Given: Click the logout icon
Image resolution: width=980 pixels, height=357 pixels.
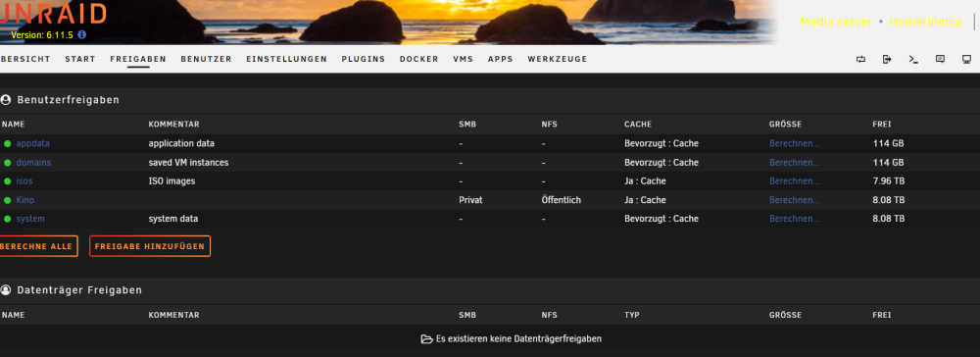Looking at the screenshot, I should (887, 60).
